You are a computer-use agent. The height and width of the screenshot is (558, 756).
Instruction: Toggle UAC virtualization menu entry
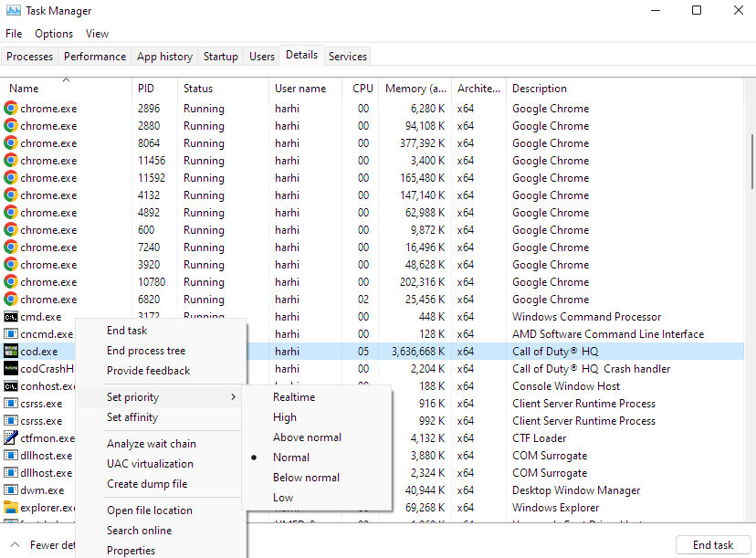pos(161,463)
